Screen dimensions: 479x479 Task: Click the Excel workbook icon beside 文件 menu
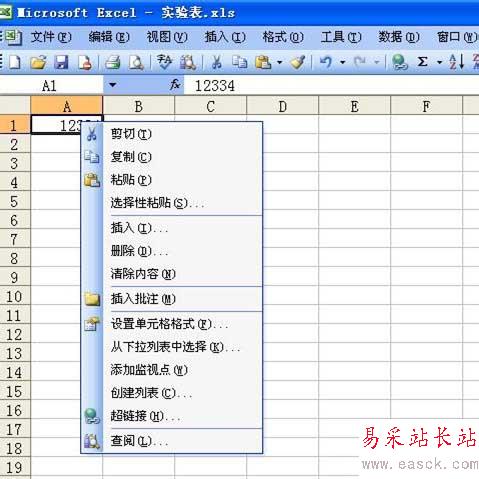point(13,37)
